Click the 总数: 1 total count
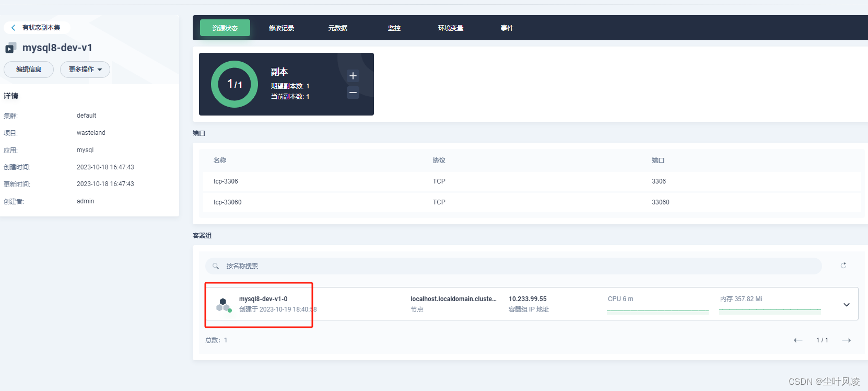Viewport: 868px width, 391px height. click(x=216, y=340)
